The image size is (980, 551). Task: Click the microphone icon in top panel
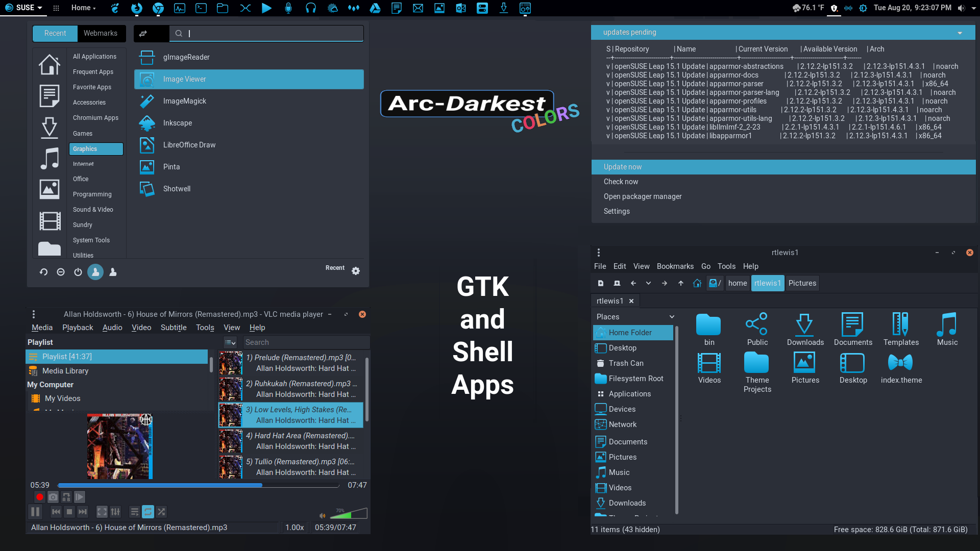click(288, 8)
